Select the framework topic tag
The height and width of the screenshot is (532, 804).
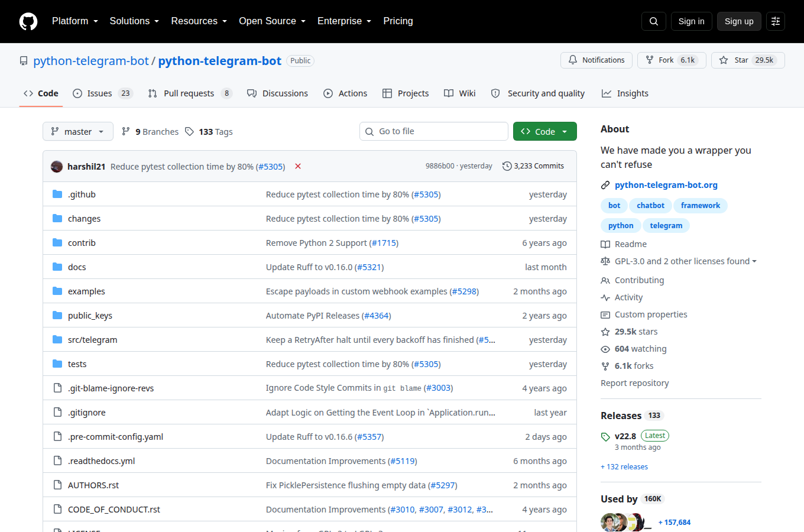[701, 206]
